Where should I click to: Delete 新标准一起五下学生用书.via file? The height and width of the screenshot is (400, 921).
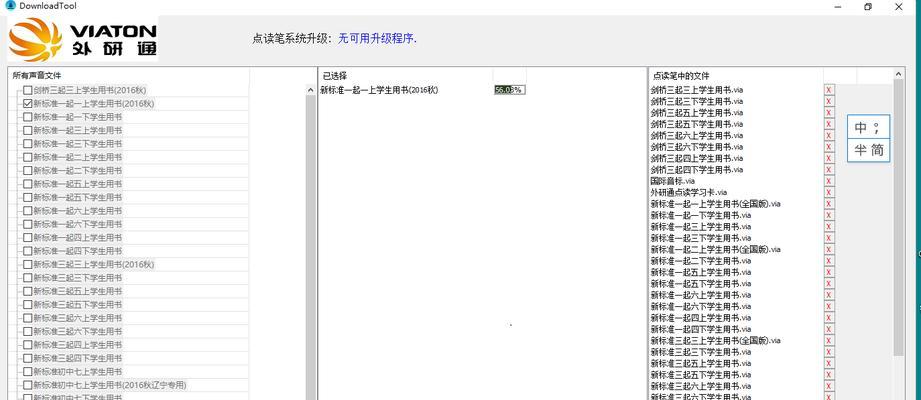coord(829,284)
